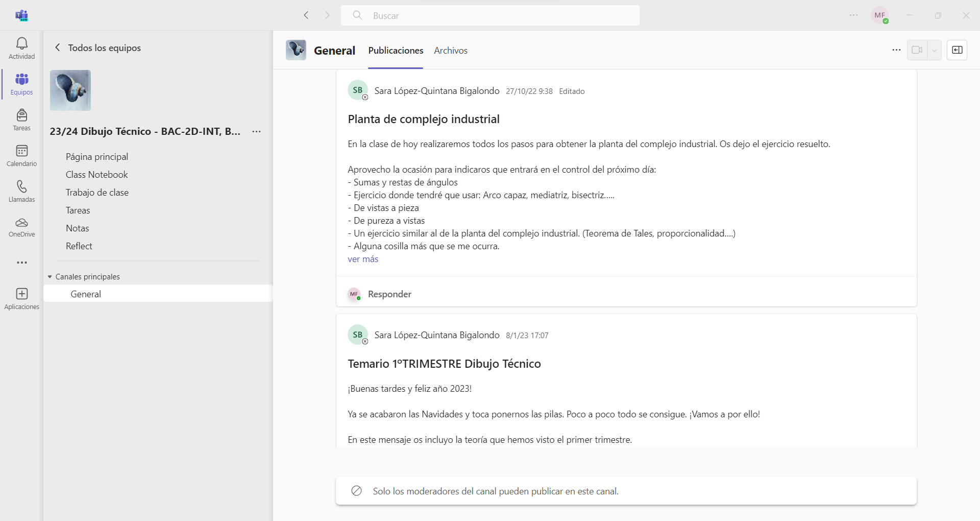Toggle the channel side pane icon
Image resolution: width=980 pixels, height=521 pixels.
tap(957, 50)
